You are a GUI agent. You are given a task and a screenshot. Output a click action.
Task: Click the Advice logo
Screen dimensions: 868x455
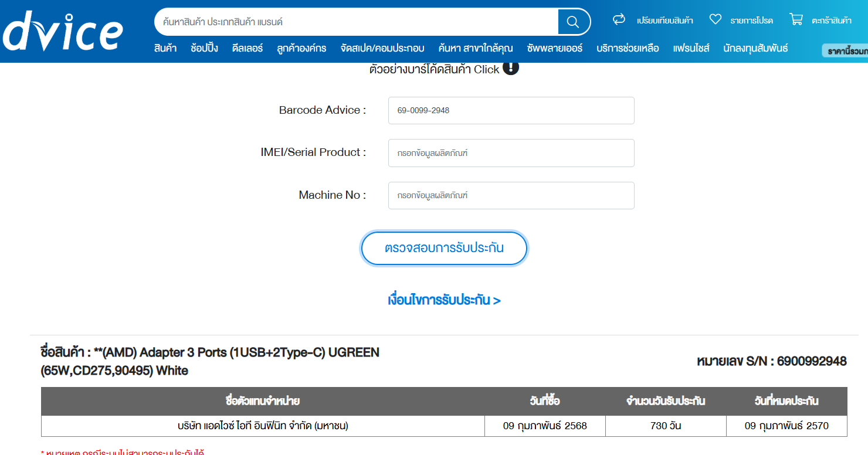tap(62, 32)
